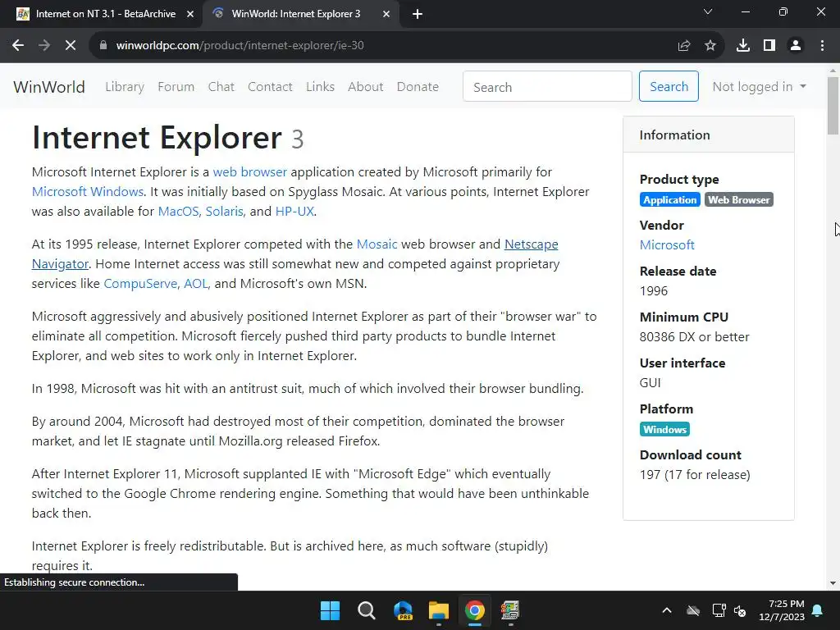The width and height of the screenshot is (840, 630).
Task: Click the 197 (17 for release) count
Action: tap(695, 475)
